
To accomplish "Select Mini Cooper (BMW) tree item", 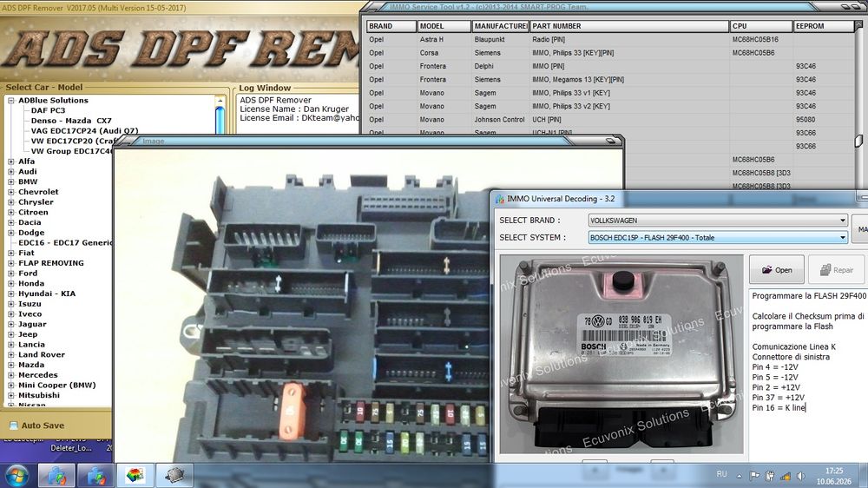I will point(57,385).
